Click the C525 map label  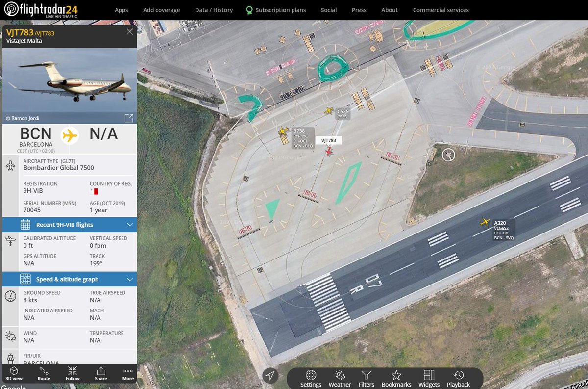343,114
